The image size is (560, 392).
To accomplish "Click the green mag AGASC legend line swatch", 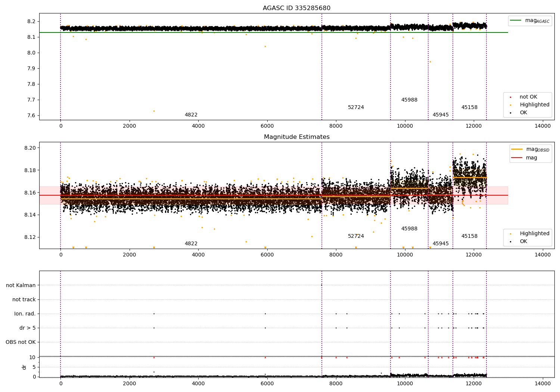I will click(x=516, y=21).
